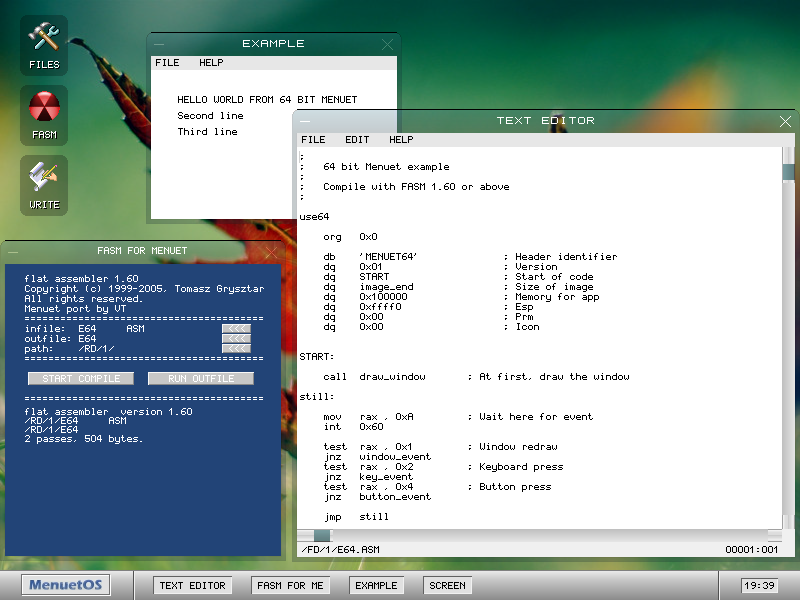Open HELP menu in Example window
This screenshot has height=600, width=800.
(x=211, y=63)
